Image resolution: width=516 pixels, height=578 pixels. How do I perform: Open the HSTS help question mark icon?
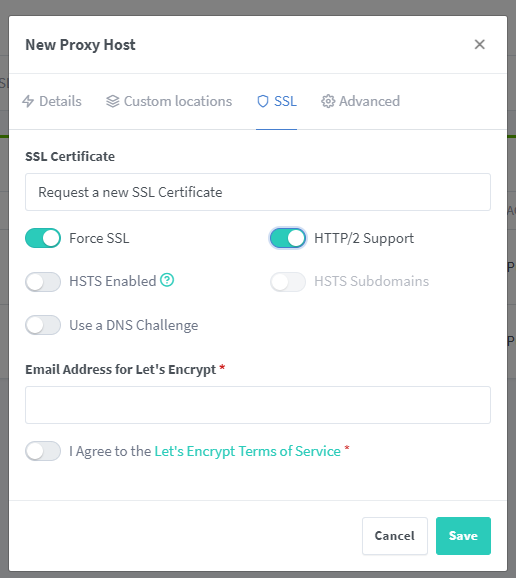(167, 280)
